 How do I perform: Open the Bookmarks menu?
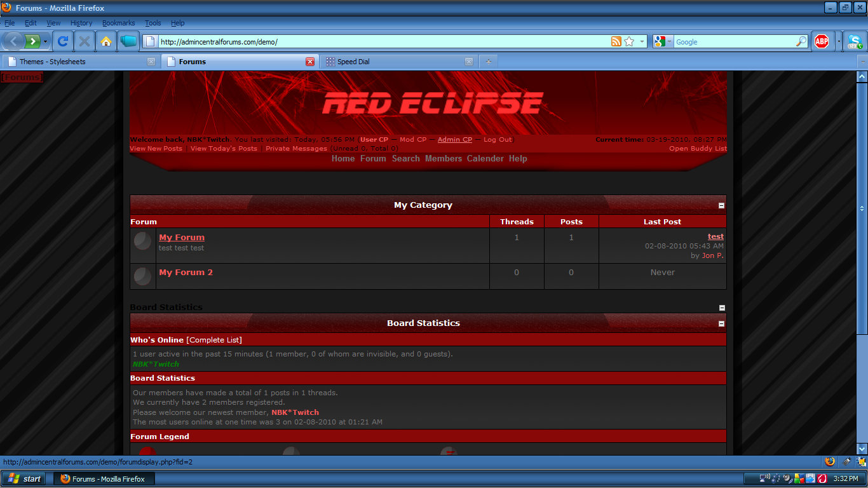pos(118,23)
